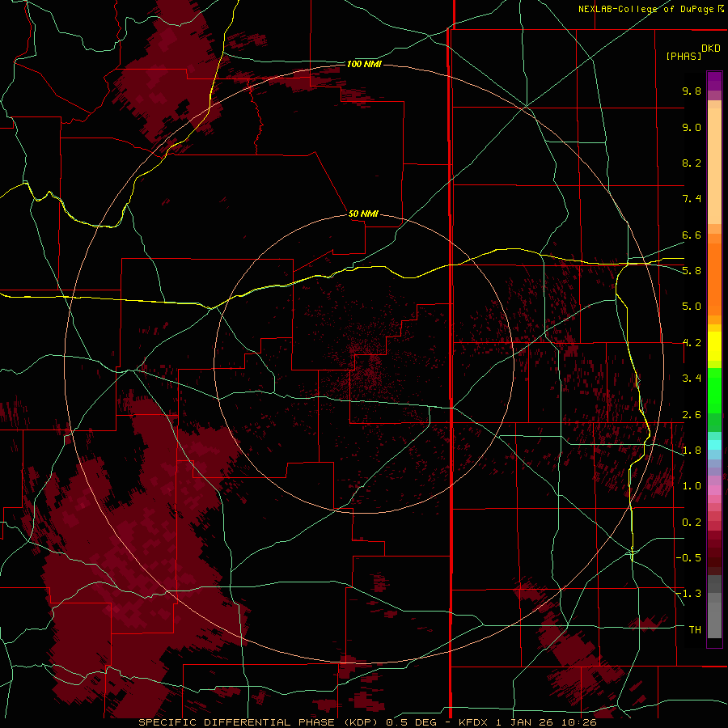Click the 100 NMI range ring label
This screenshot has height=728, width=728.
[364, 64]
